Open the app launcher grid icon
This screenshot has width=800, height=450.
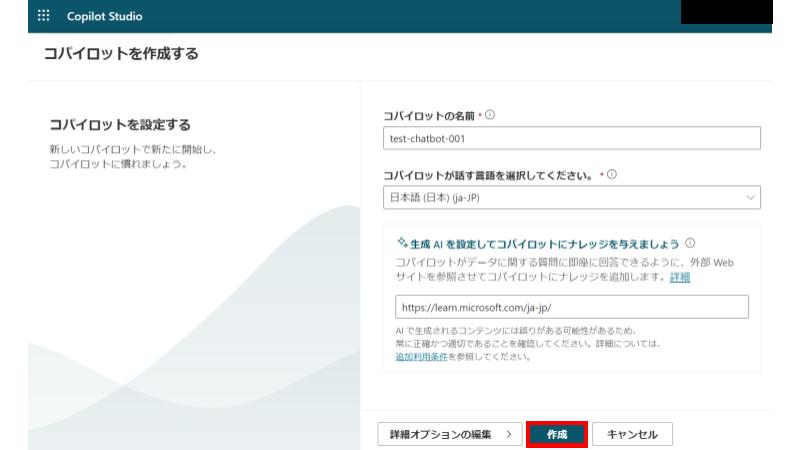point(44,16)
